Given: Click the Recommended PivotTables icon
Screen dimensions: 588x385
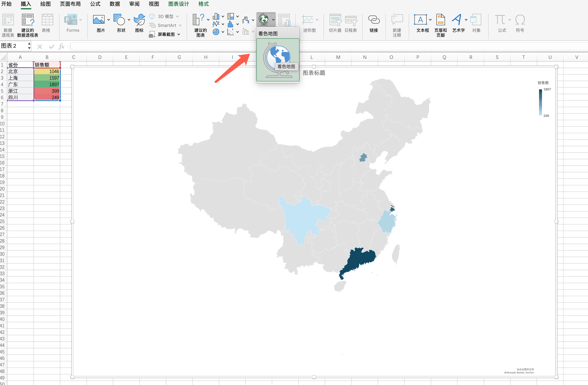Looking at the screenshot, I should (28, 20).
